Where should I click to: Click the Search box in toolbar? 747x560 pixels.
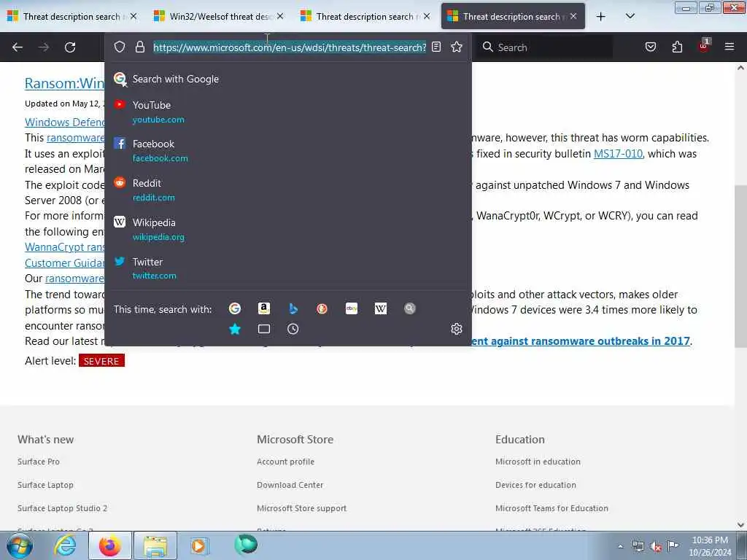(546, 47)
